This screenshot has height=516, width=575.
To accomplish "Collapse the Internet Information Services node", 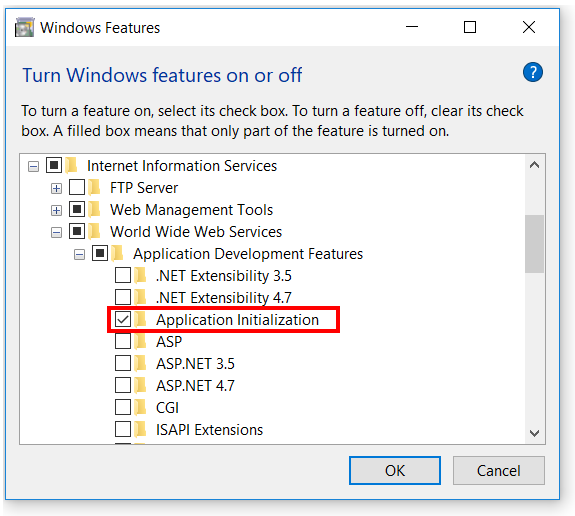I will pos(33,167).
